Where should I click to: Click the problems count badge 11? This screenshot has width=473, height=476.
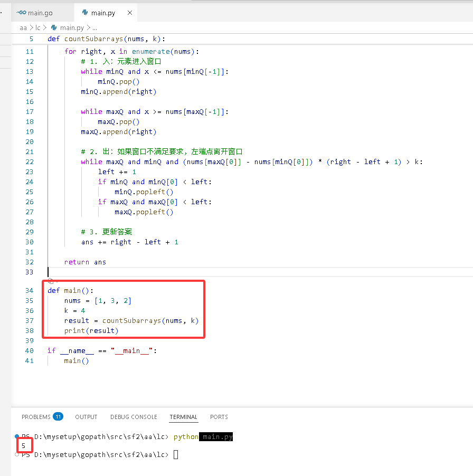(x=58, y=416)
